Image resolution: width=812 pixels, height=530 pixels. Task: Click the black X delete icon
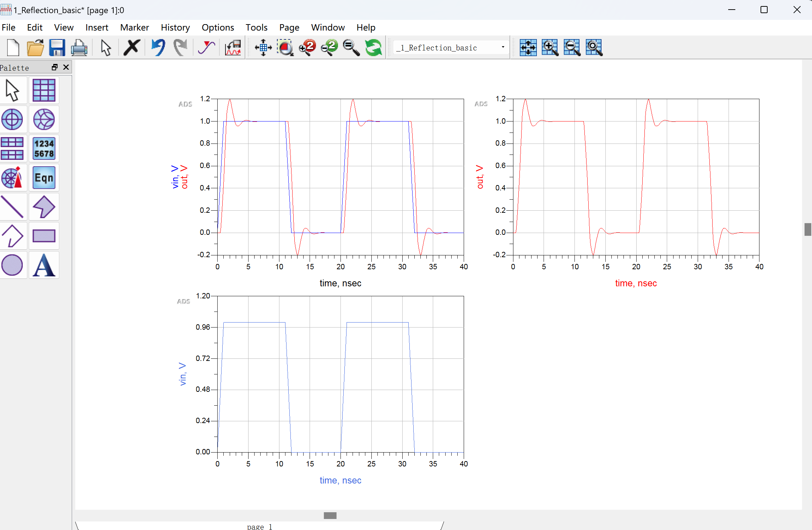tap(132, 48)
